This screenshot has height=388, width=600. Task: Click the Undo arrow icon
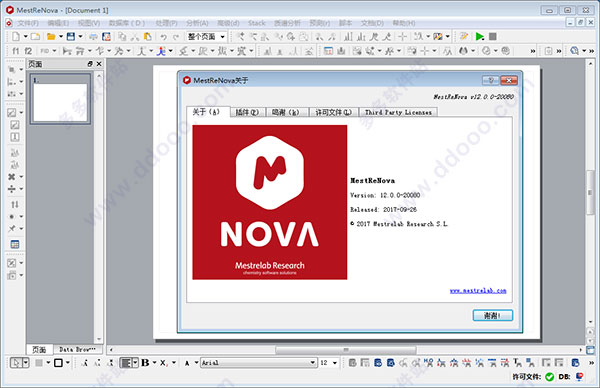click(163, 37)
